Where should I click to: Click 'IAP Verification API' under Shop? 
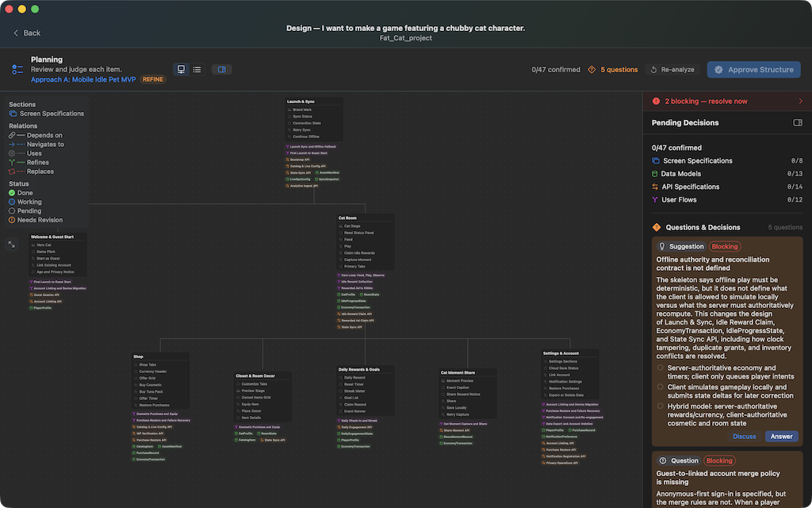click(148, 433)
